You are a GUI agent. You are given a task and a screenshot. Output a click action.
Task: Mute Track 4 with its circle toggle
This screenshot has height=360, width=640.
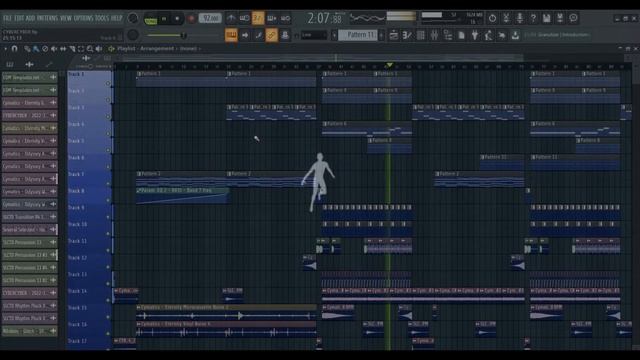coord(108,133)
